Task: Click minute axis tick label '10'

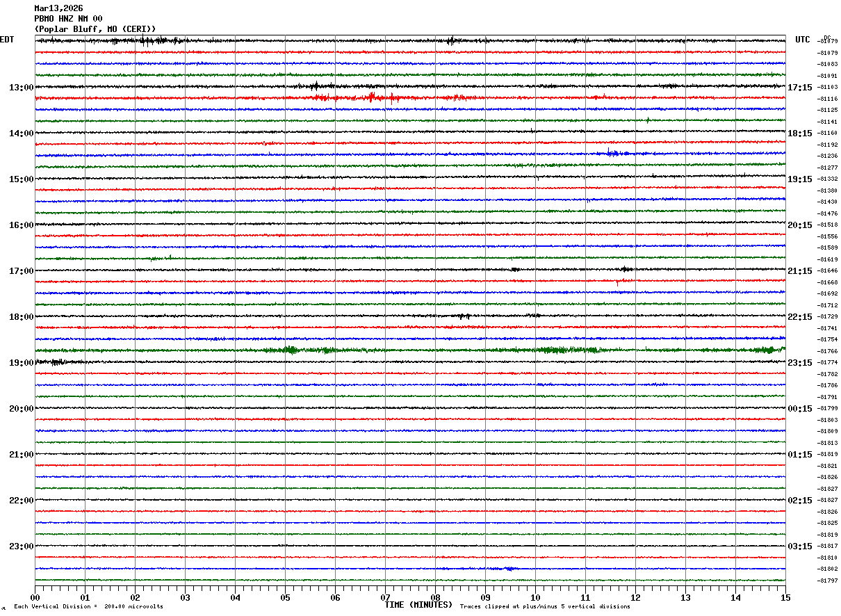Action: pyautogui.click(x=535, y=598)
